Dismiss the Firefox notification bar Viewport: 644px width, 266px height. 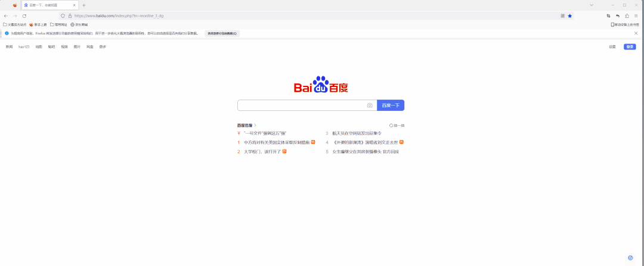point(636,33)
